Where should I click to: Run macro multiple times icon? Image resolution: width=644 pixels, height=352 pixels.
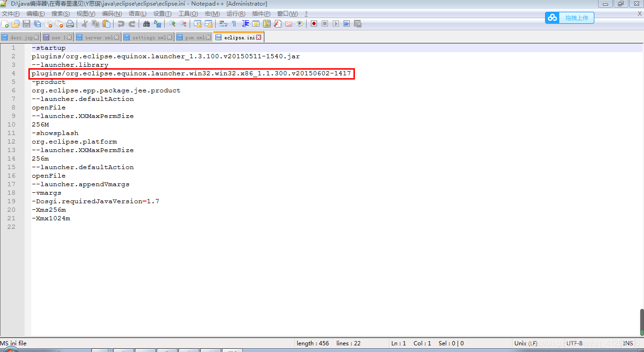[x=346, y=24]
